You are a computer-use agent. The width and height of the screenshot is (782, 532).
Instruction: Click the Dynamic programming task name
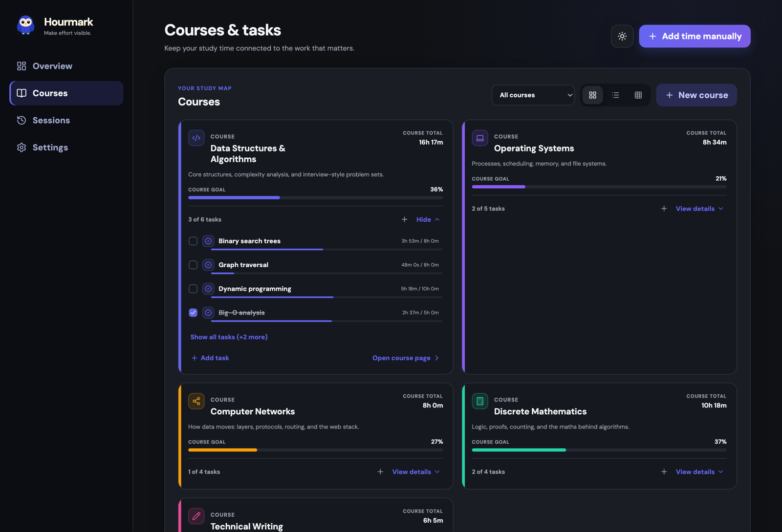[255, 289]
